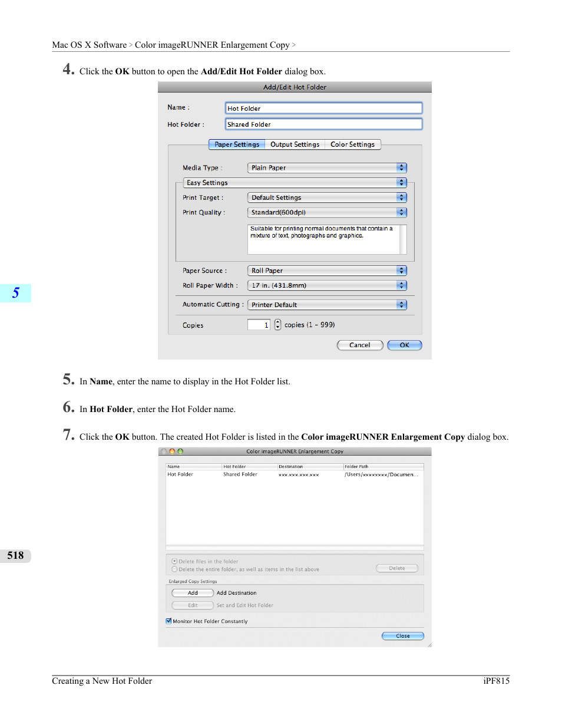This screenshot has width=562, height=728.
Task: Click the Shared Folder cell
Action: click(240, 475)
